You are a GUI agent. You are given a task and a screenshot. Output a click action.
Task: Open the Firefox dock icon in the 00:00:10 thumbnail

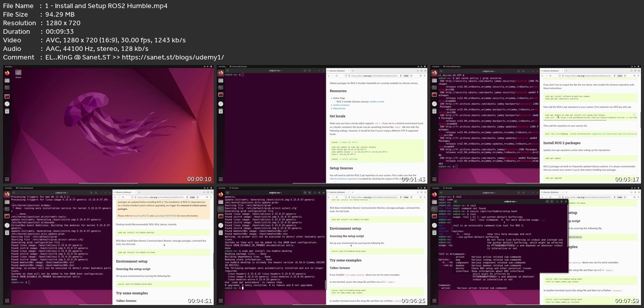(x=7, y=73)
